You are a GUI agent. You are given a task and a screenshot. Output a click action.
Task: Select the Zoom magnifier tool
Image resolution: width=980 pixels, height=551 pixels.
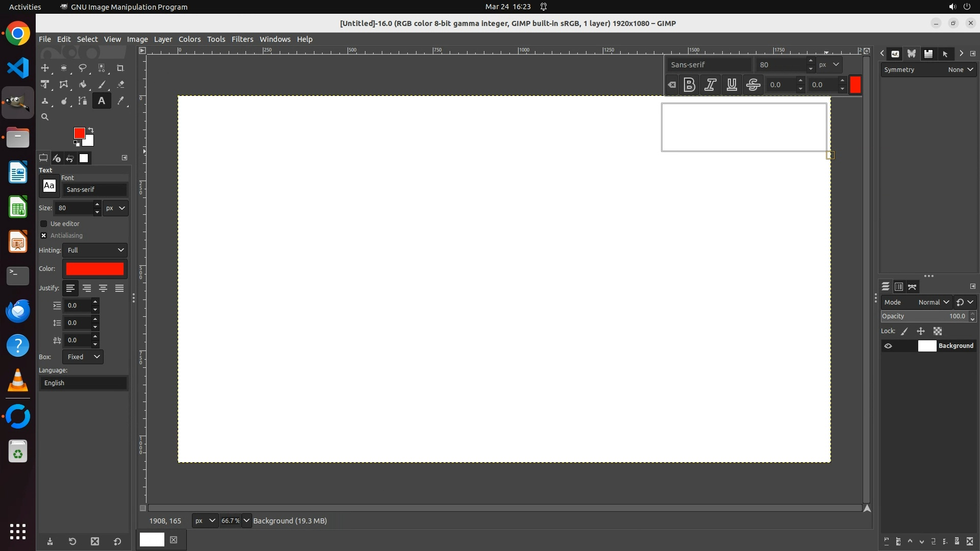(45, 117)
